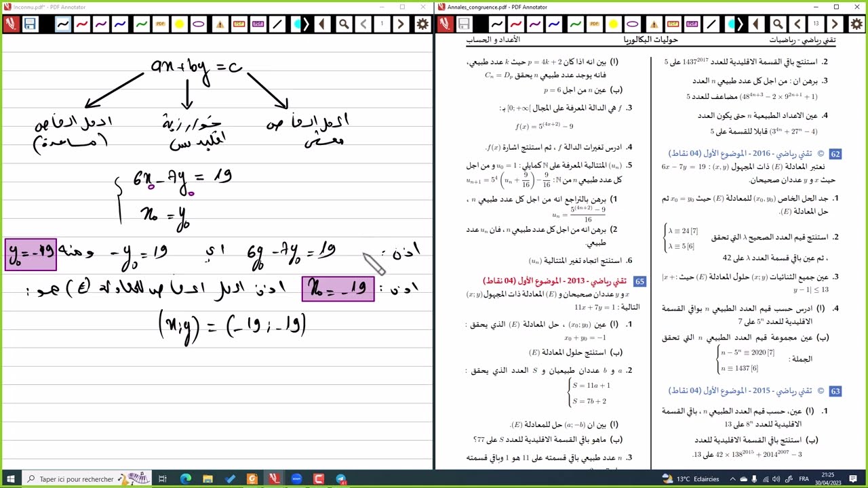Viewport: 868px width, 488px height.
Task: Click the PDF Annotator logo in Annales_congruence.pdf
Action: pyautogui.click(x=444, y=24)
